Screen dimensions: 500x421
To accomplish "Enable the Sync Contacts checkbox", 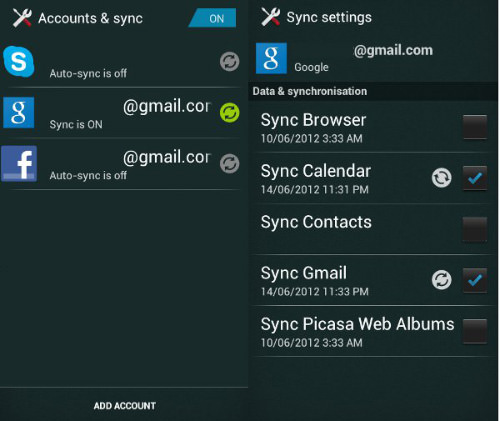I will point(475,229).
